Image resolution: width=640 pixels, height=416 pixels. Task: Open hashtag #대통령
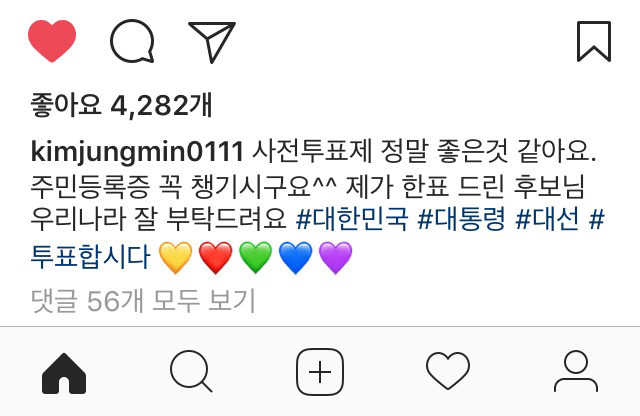click(462, 220)
